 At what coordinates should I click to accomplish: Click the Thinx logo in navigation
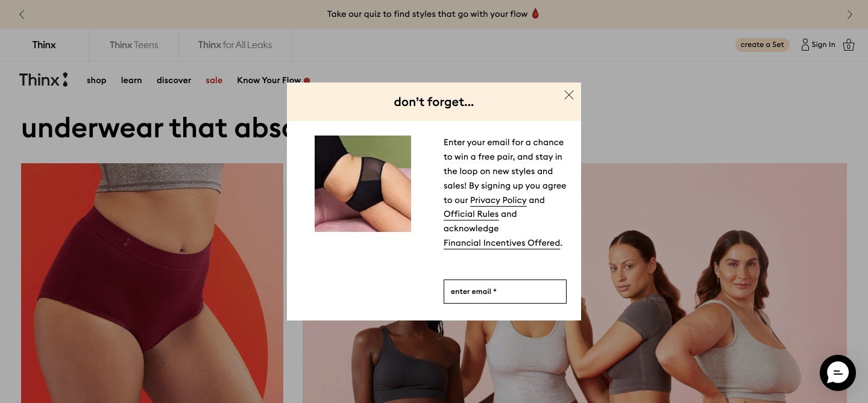coord(43,80)
